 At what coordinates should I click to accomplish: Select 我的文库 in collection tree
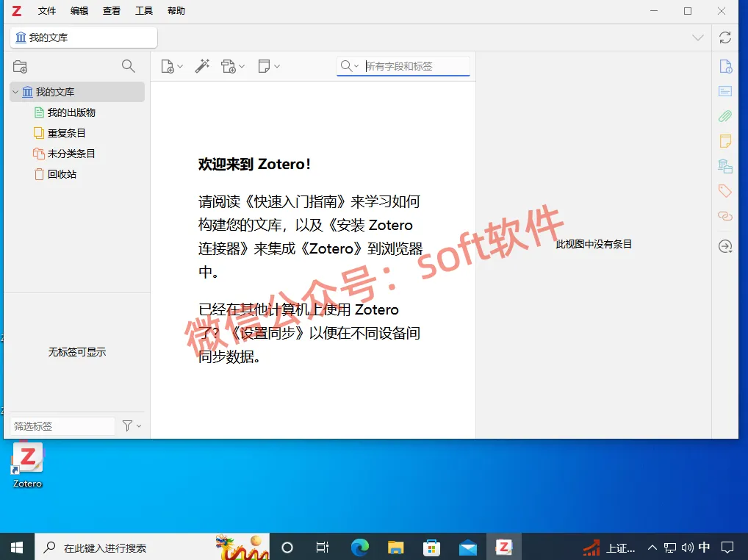(x=77, y=92)
